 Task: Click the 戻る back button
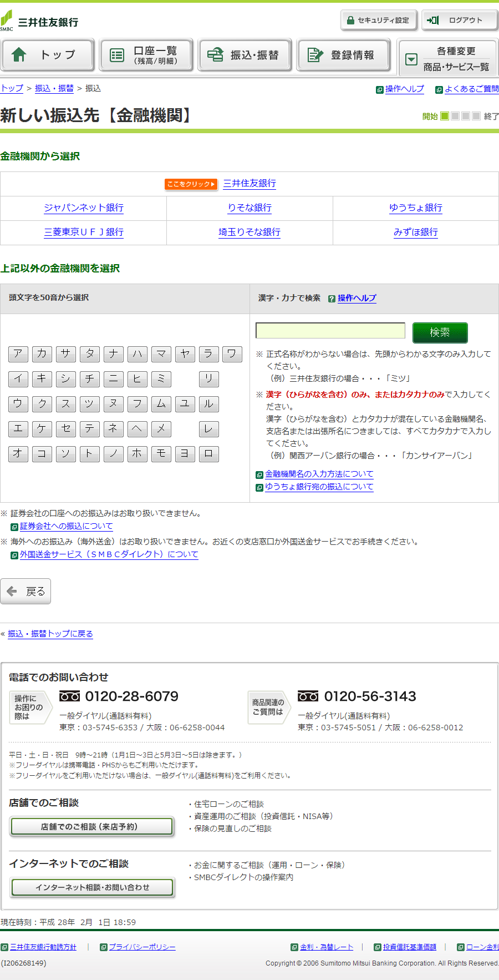click(x=26, y=592)
